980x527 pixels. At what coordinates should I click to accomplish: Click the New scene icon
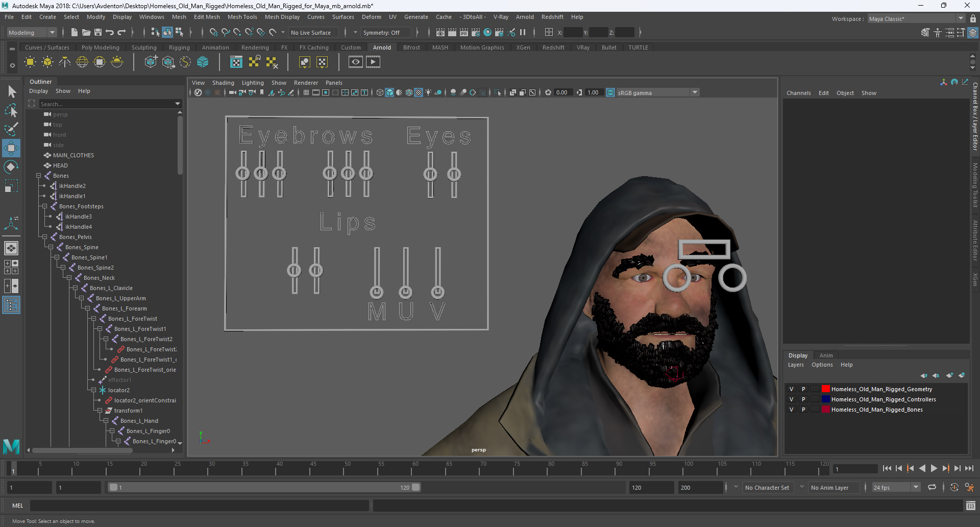pos(75,32)
